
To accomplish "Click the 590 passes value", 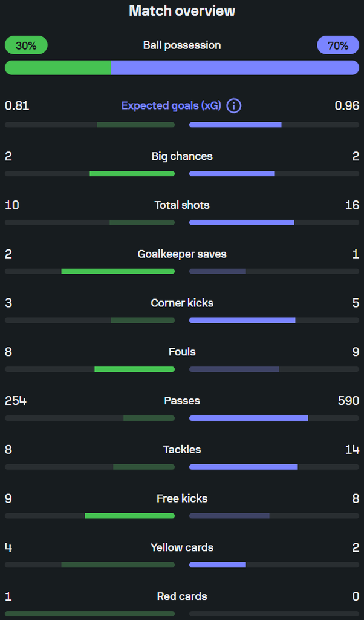I will (x=349, y=401).
